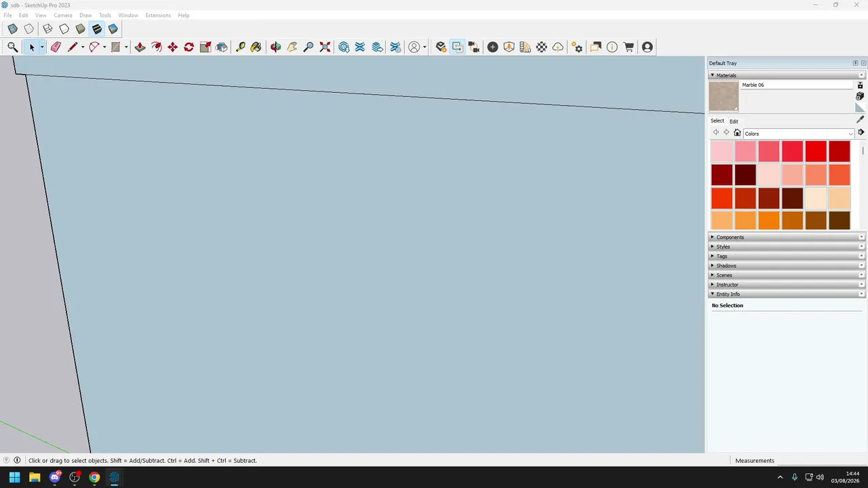Open the File menu

(x=7, y=15)
